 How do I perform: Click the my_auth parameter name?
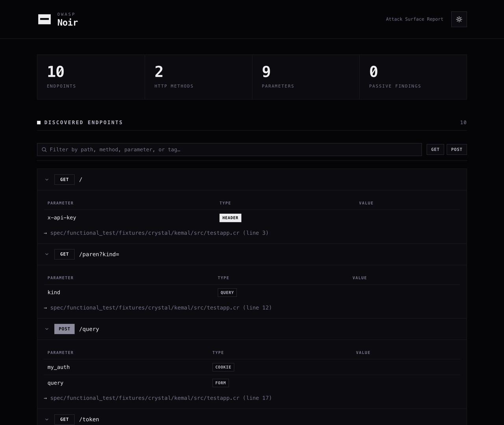(x=59, y=367)
